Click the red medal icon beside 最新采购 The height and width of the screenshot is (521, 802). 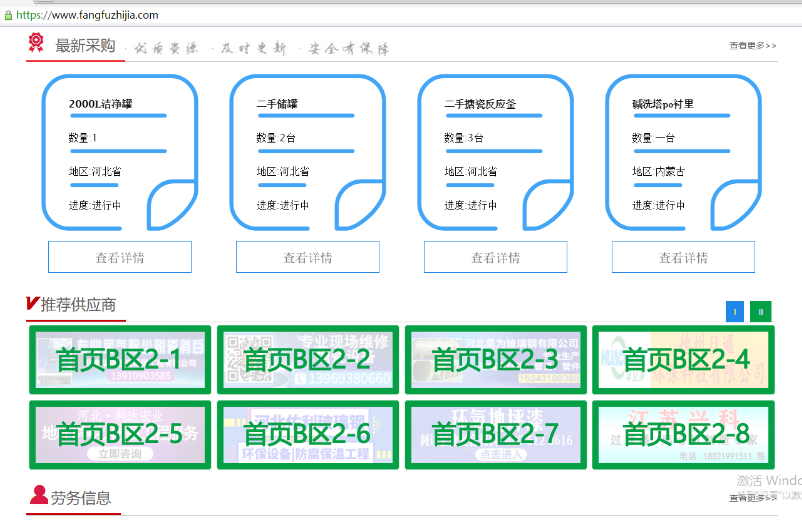pos(36,43)
